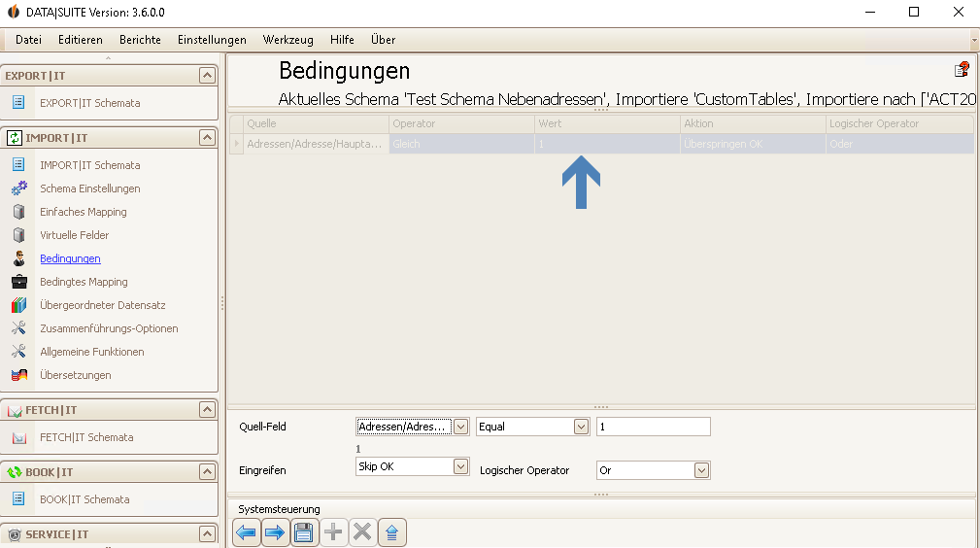The image size is (980, 548).
Task: Collapse the IMPORT|IT panel
Action: click(x=207, y=137)
